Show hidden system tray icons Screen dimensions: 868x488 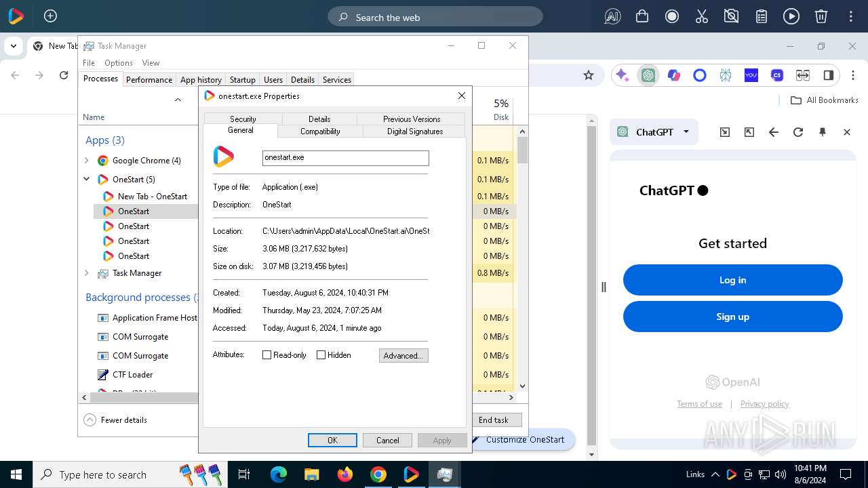pyautogui.click(x=715, y=474)
